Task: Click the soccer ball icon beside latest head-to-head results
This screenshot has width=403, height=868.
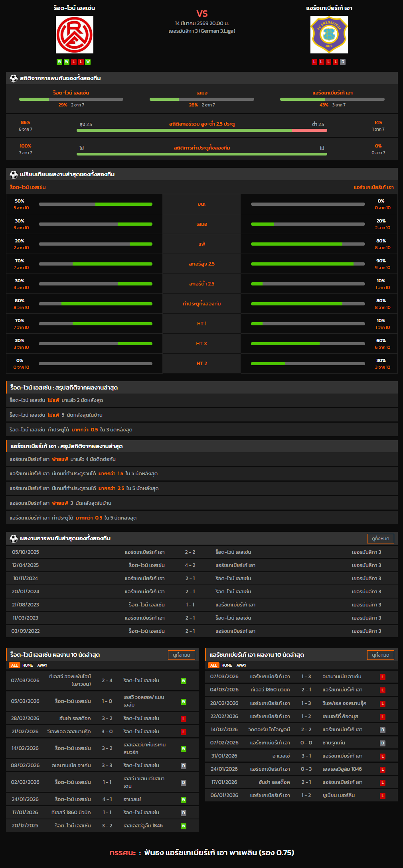Action: (x=14, y=538)
